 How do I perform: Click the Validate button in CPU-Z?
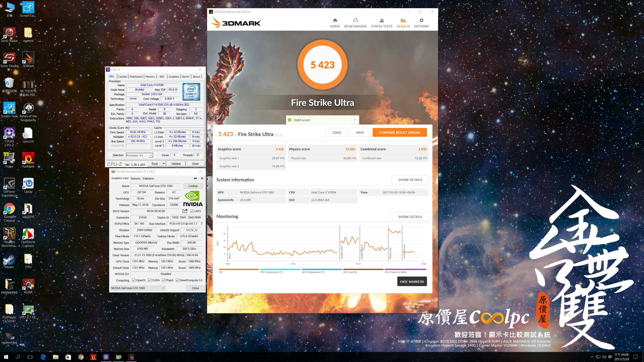pos(176,164)
